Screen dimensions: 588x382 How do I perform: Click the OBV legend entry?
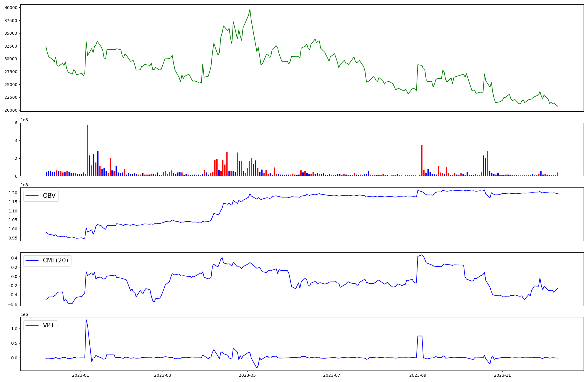point(49,196)
